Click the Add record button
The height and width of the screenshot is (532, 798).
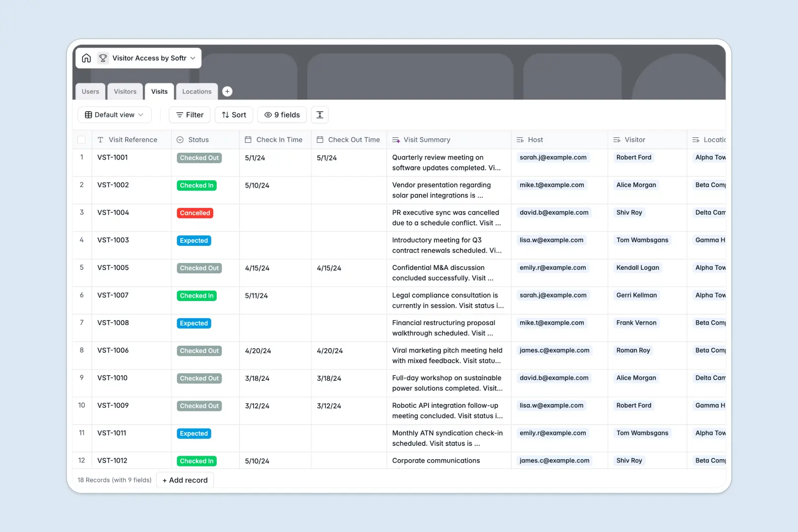coord(185,480)
